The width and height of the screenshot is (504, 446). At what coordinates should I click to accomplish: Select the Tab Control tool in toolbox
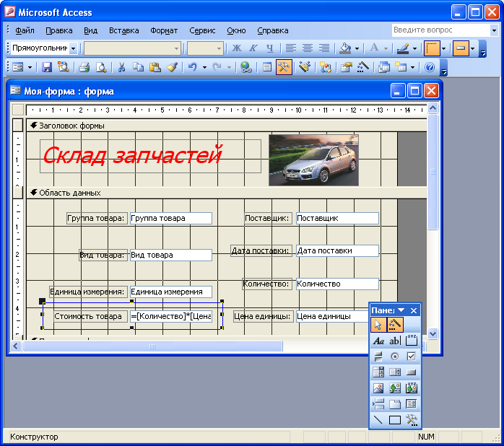(395, 404)
